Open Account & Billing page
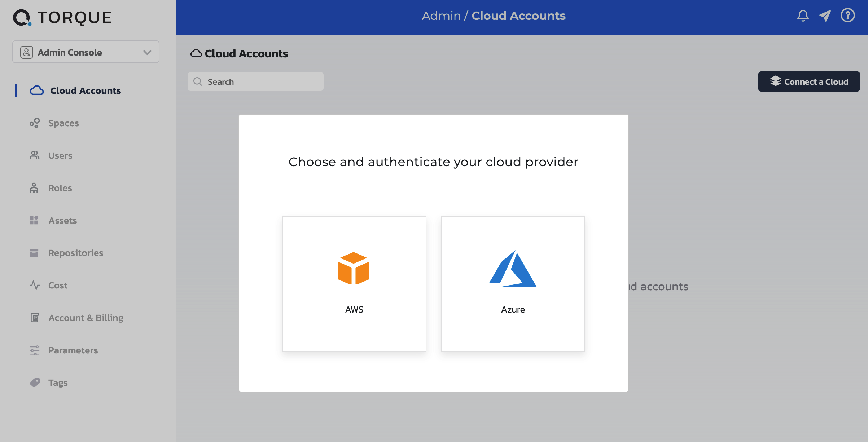Viewport: 868px width, 442px height. point(86,318)
